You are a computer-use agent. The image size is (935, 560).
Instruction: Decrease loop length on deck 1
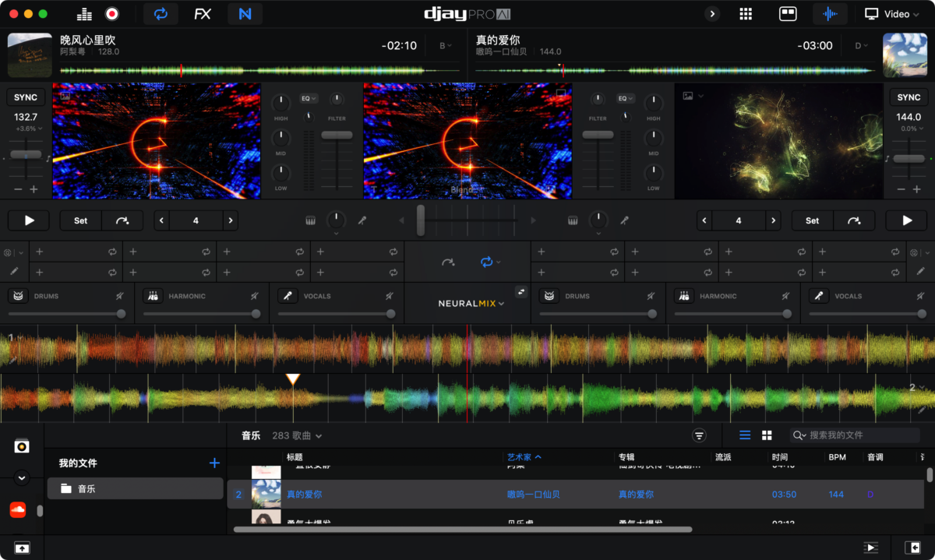[161, 220]
